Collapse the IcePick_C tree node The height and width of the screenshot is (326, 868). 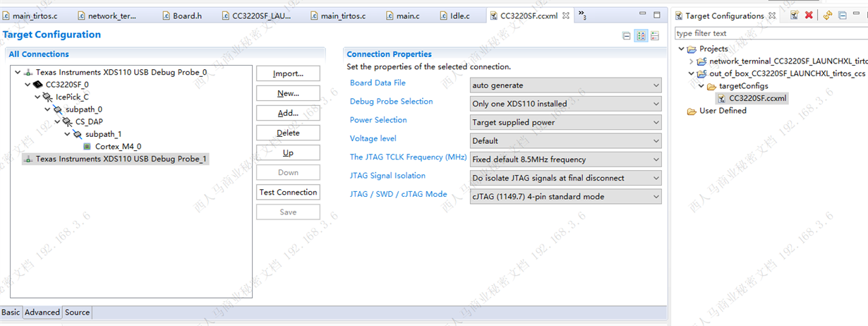(x=37, y=97)
